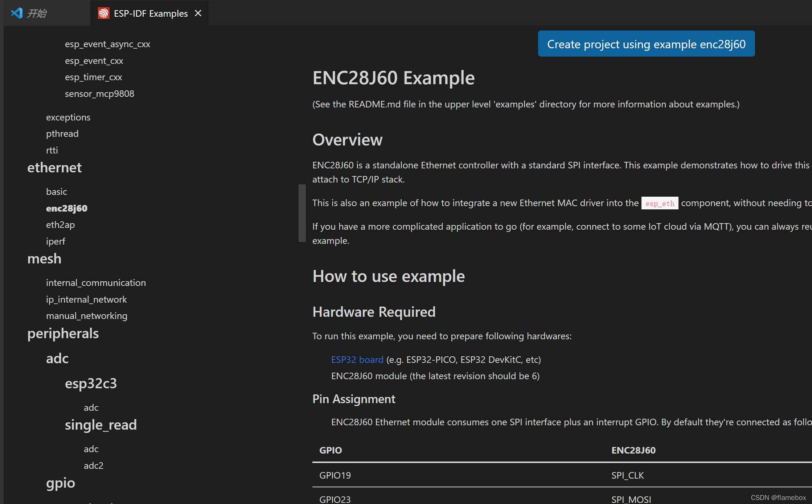
Task: Open adc example under single_read
Action: 91,449
